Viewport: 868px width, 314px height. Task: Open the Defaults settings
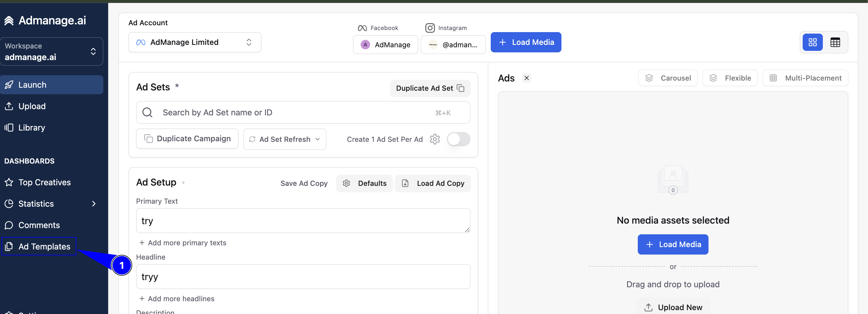point(364,183)
